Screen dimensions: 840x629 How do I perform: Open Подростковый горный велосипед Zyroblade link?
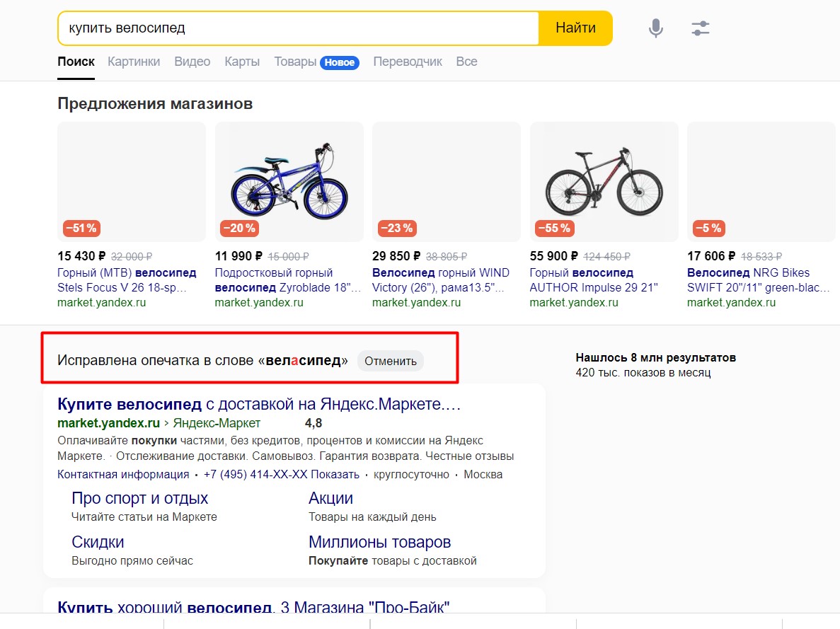point(288,280)
